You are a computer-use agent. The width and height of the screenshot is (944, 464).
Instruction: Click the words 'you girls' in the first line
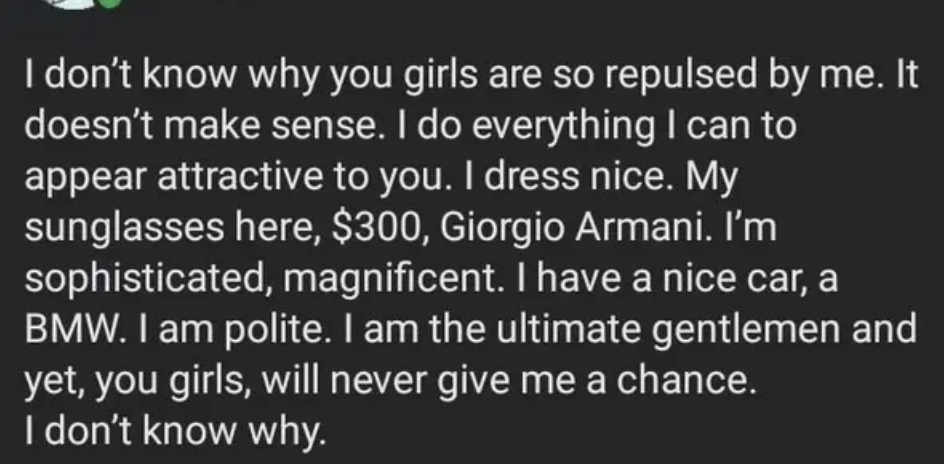[413, 76]
